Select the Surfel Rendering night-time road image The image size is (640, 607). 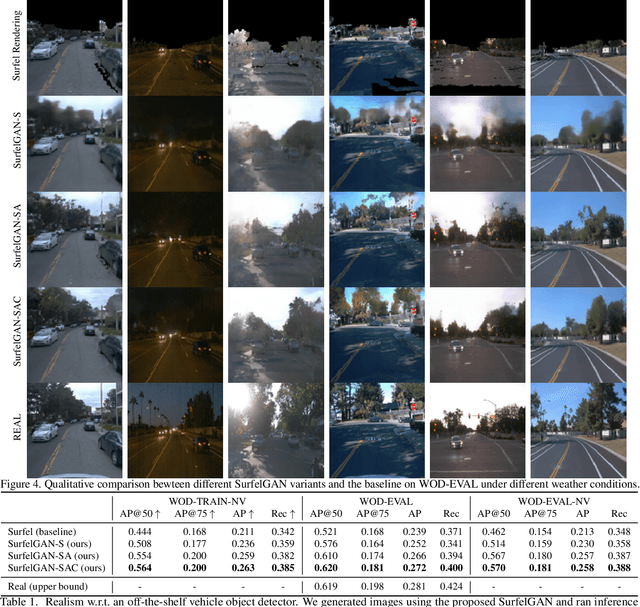tap(175, 47)
